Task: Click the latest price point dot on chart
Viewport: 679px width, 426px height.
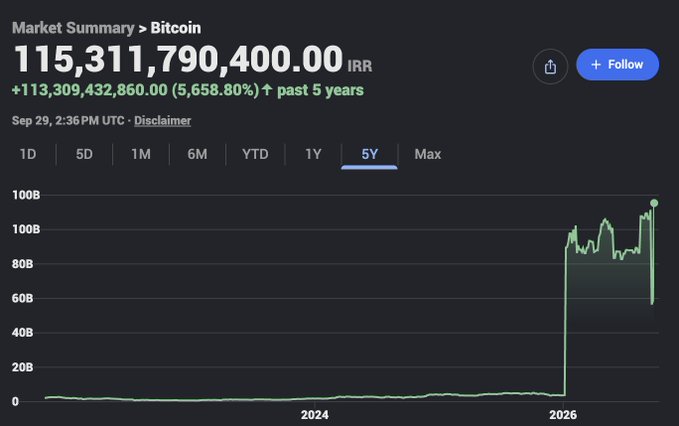Action: [x=654, y=203]
